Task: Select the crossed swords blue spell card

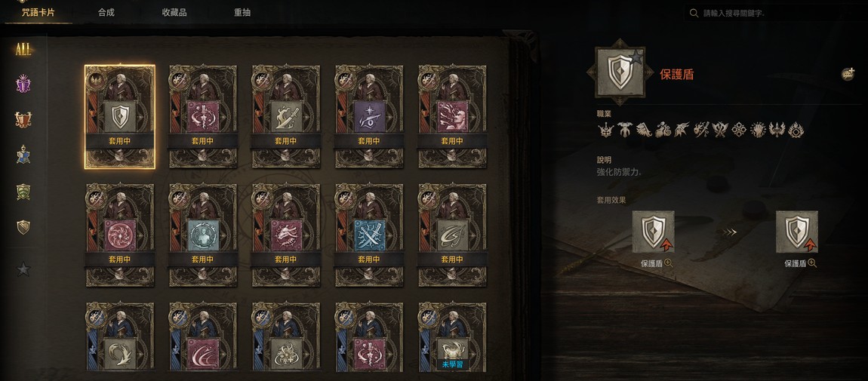Action: (369, 235)
